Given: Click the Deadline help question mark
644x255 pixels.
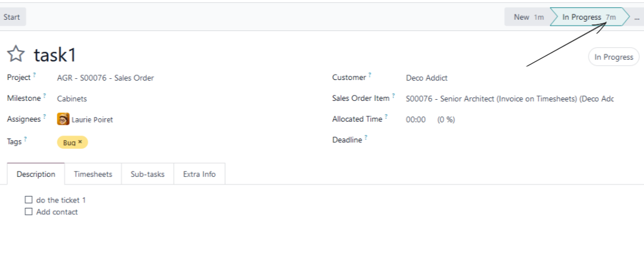Looking at the screenshot, I should coord(365,137).
